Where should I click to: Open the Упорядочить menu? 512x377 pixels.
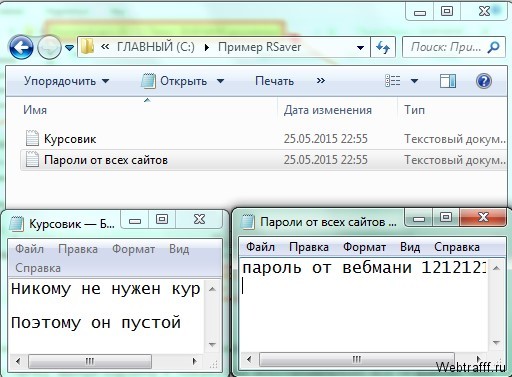[66, 81]
